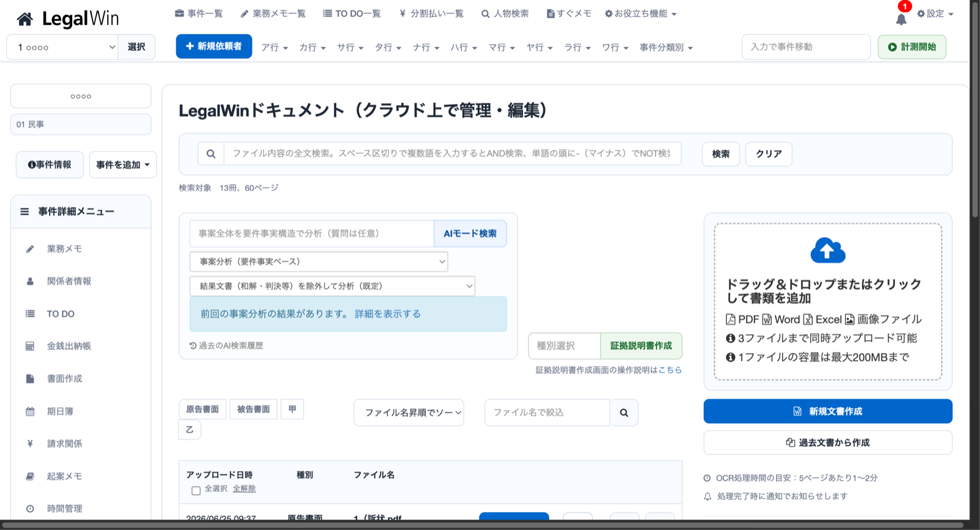Image resolution: width=980 pixels, height=530 pixels.
Task: Click the magnifier button beside file name filter
Action: click(x=624, y=413)
